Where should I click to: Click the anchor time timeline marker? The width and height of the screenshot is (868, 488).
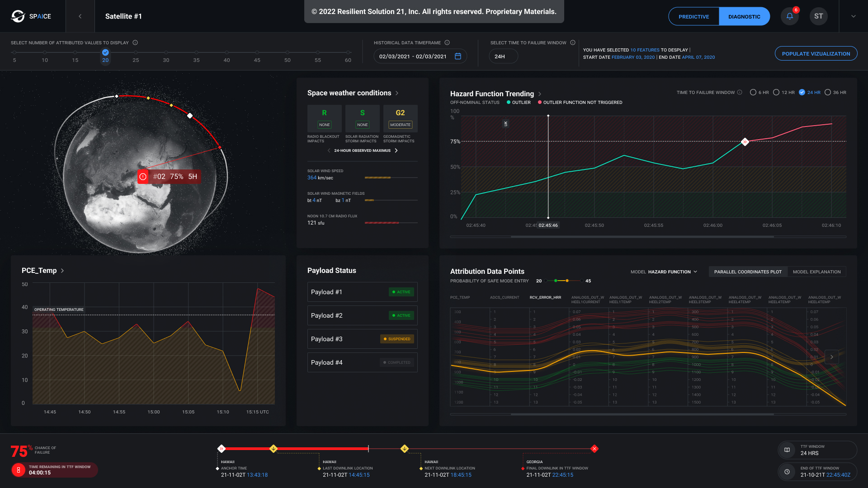221,449
